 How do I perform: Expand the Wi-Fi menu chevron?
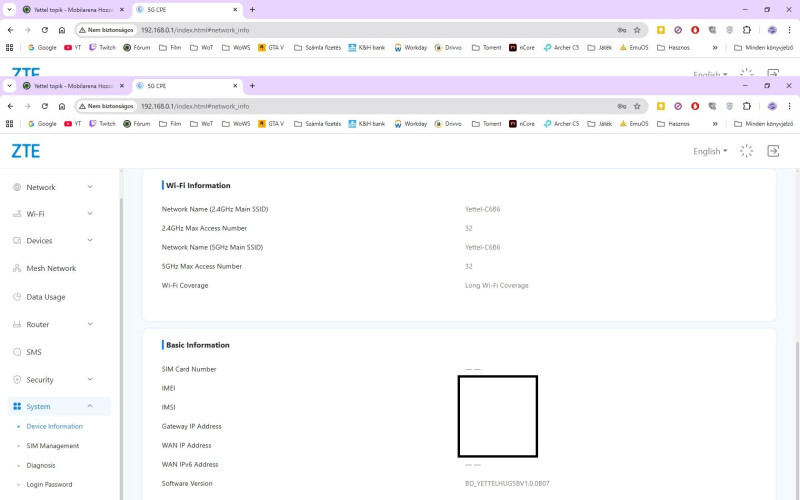point(90,213)
